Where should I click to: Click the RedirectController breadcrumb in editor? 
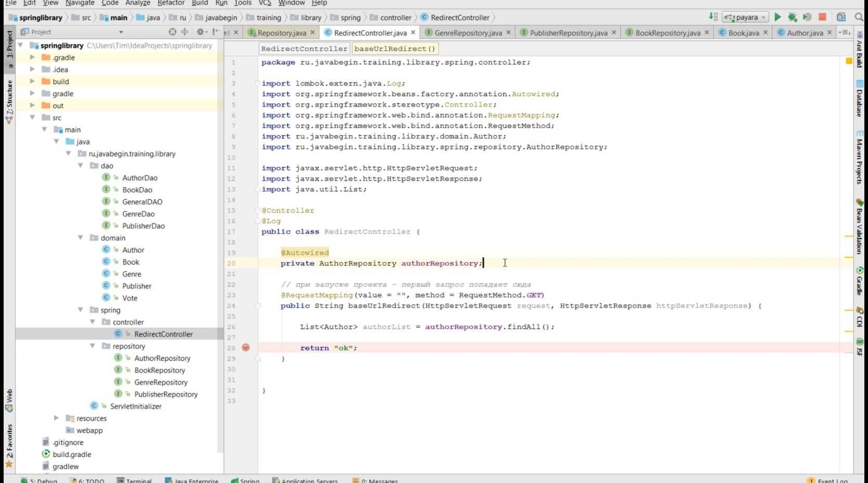pos(304,48)
